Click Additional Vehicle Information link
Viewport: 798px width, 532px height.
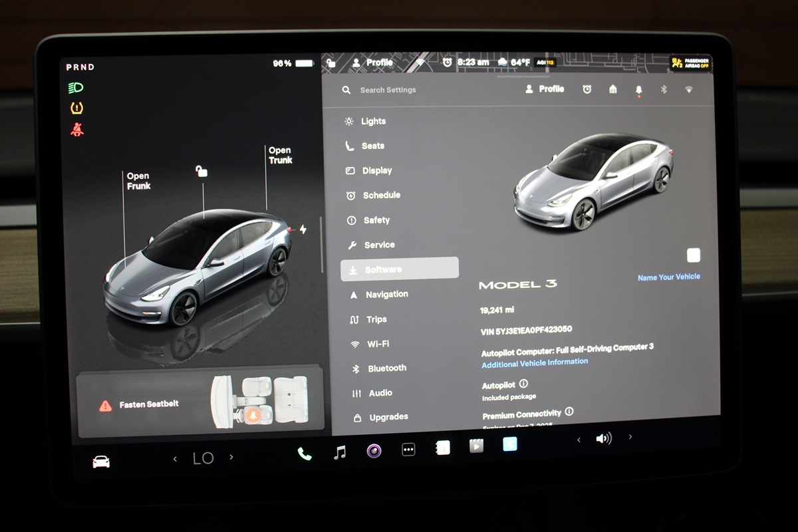click(x=535, y=362)
